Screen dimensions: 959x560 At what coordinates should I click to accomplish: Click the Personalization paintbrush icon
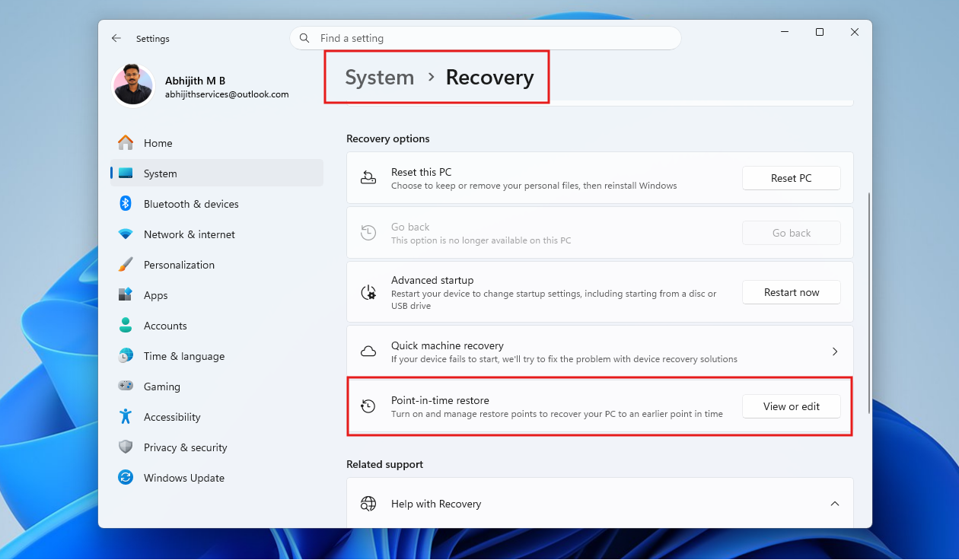126,265
